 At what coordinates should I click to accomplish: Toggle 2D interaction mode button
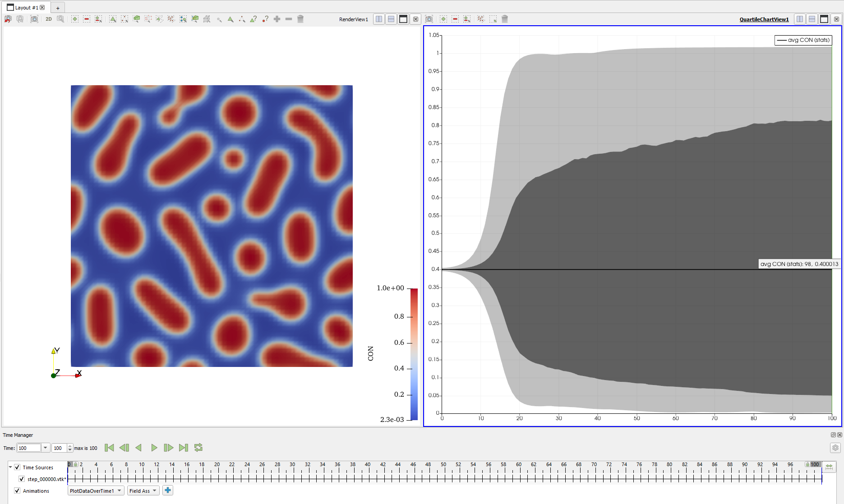(49, 19)
